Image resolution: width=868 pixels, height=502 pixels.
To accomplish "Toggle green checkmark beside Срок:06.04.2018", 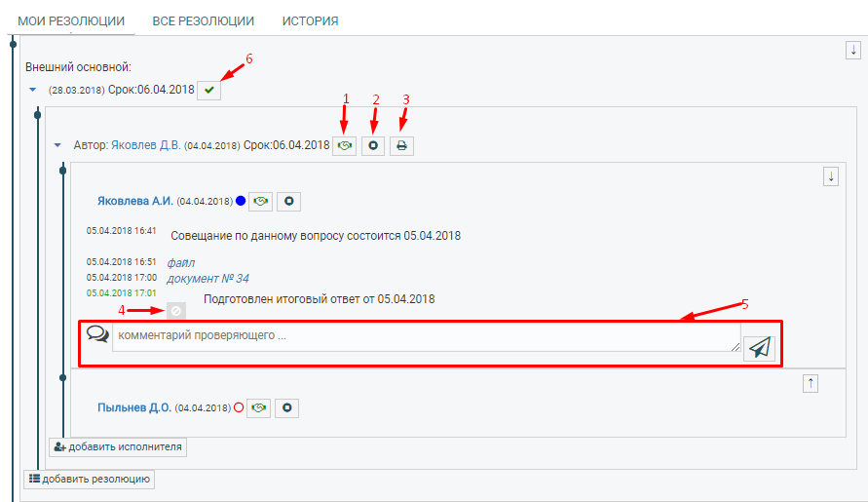I will [209, 90].
